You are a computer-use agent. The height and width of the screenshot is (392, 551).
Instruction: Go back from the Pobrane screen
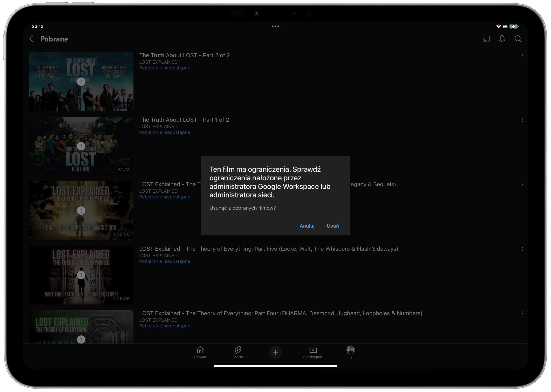click(x=31, y=39)
